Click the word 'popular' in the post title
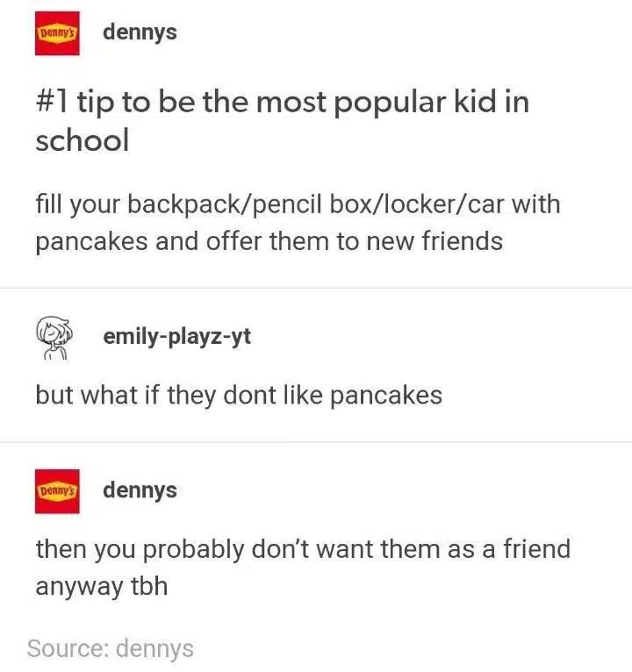Screen dimensions: 632x672 390,104
